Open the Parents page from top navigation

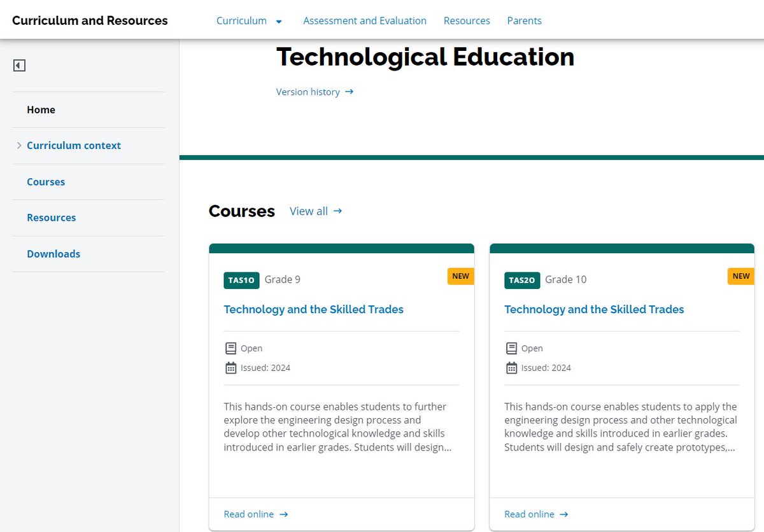point(524,20)
